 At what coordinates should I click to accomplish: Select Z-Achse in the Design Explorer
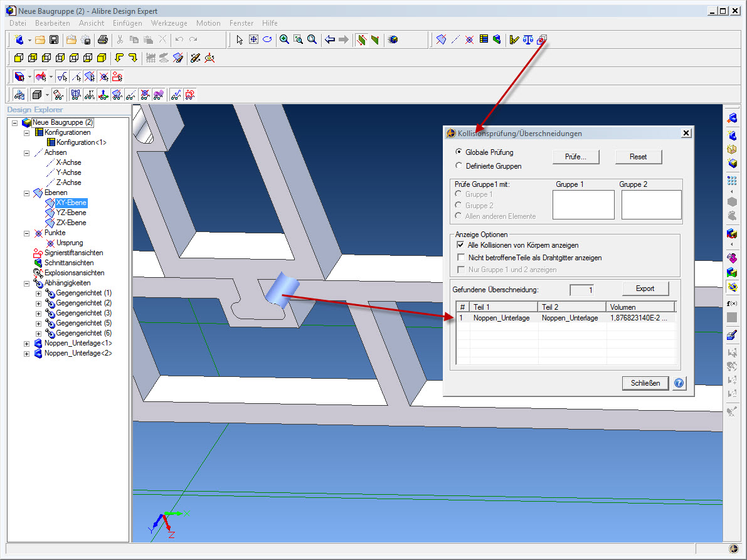tap(68, 182)
